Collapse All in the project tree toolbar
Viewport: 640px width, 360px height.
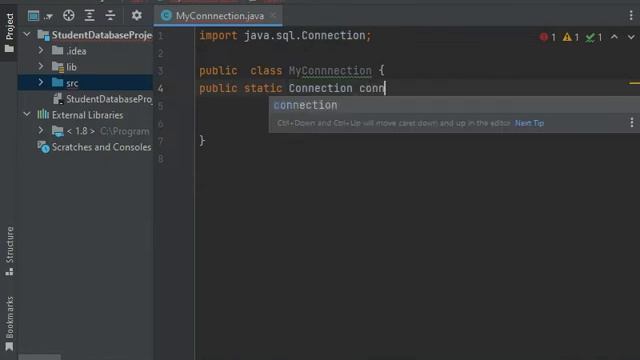(110, 16)
